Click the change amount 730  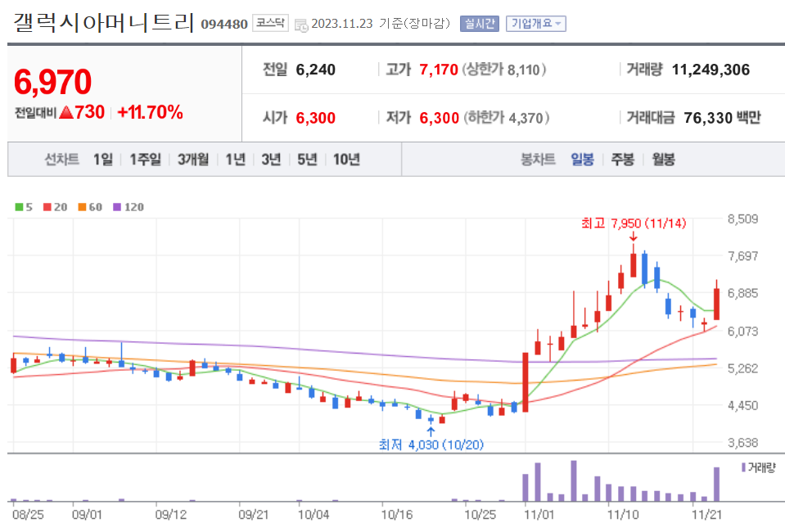coord(89,112)
